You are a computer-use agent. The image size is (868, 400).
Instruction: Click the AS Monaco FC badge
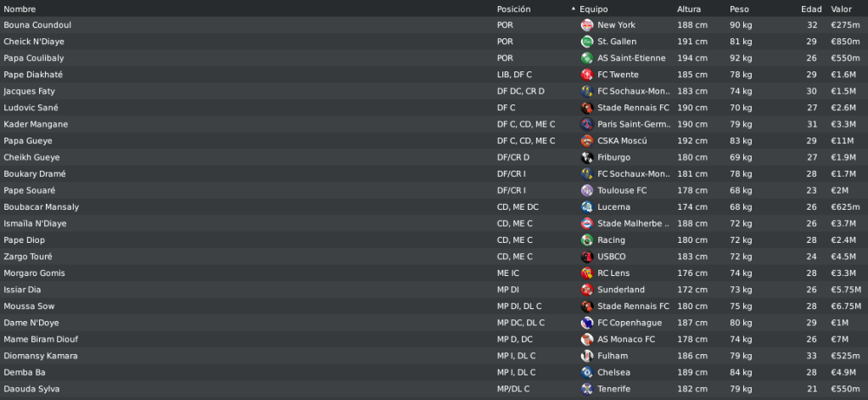pos(587,339)
